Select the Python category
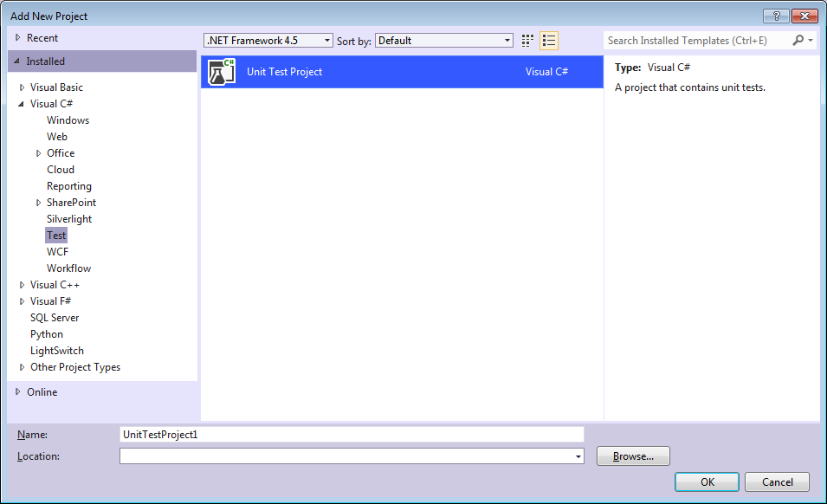 tap(47, 334)
